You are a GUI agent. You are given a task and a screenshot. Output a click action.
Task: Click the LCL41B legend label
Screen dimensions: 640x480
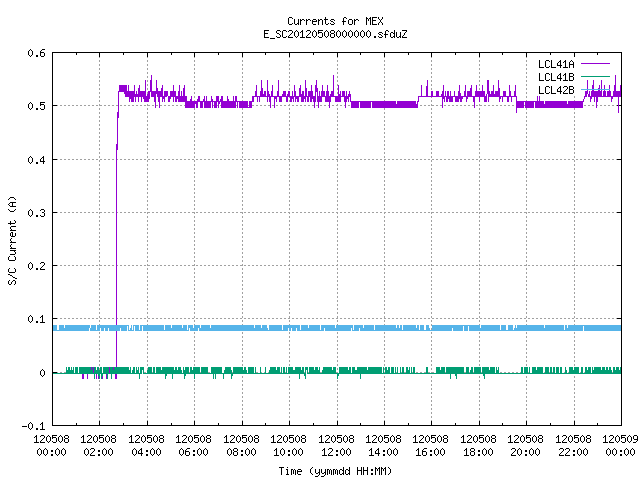point(556,77)
